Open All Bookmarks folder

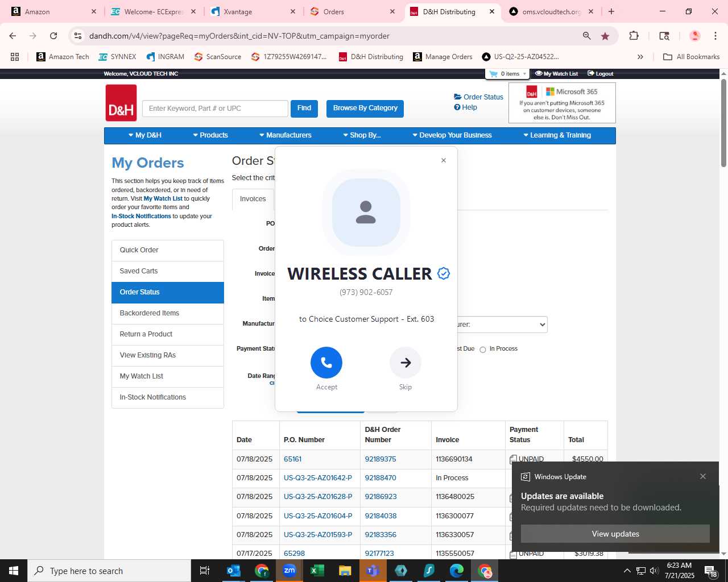pos(691,57)
